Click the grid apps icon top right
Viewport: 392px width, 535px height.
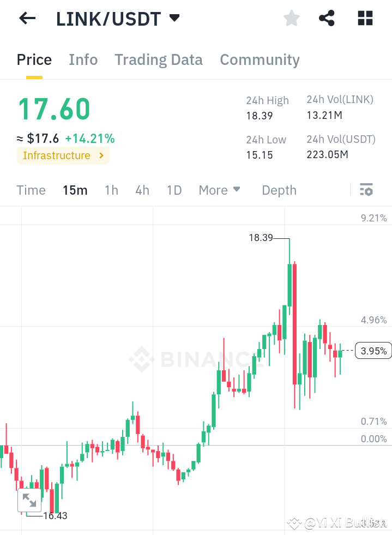[364, 18]
